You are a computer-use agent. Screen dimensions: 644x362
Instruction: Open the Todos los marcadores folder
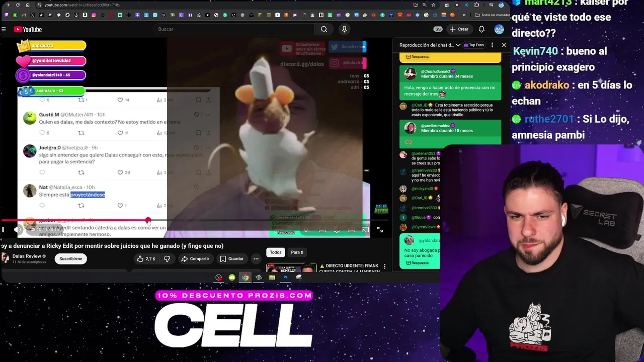492,15
